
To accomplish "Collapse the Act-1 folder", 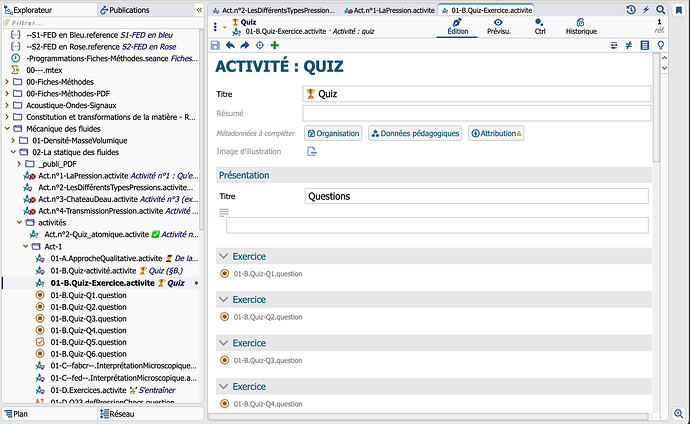I will pos(26,246).
